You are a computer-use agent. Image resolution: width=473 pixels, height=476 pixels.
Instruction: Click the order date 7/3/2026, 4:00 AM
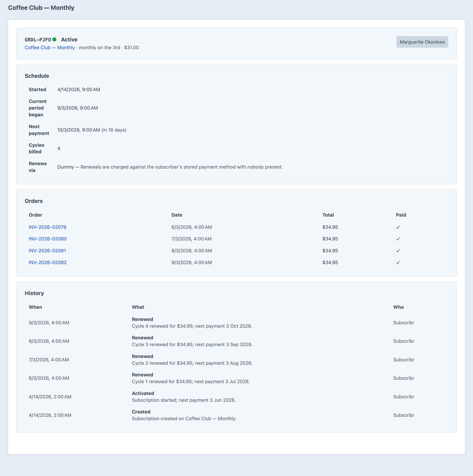point(191,239)
